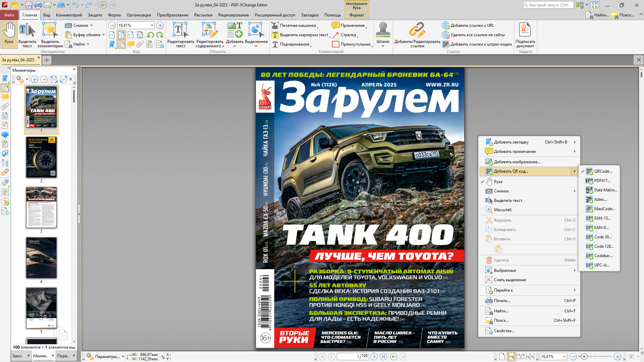Go to next page arrow in status bar

coord(374,357)
